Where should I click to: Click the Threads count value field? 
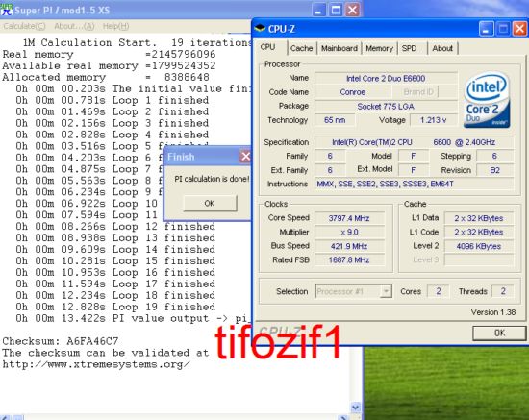pyautogui.click(x=503, y=291)
